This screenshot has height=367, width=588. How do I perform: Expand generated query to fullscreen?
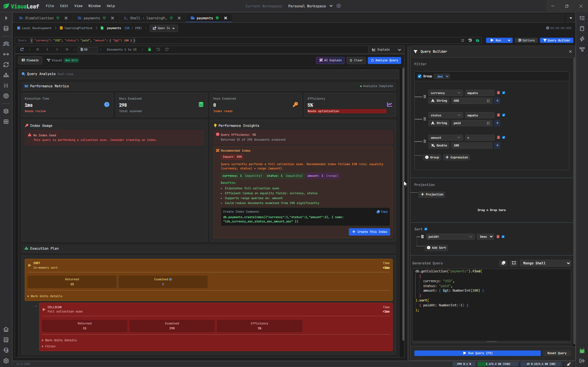[514, 263]
